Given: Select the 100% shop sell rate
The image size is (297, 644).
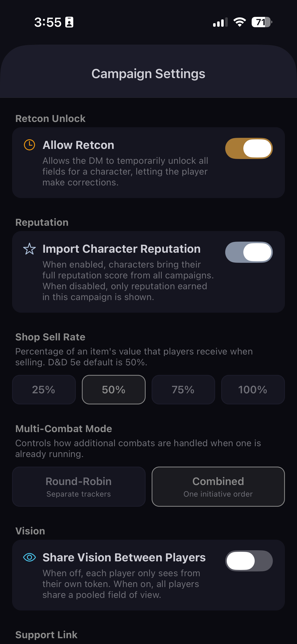Looking at the screenshot, I should (x=253, y=390).
